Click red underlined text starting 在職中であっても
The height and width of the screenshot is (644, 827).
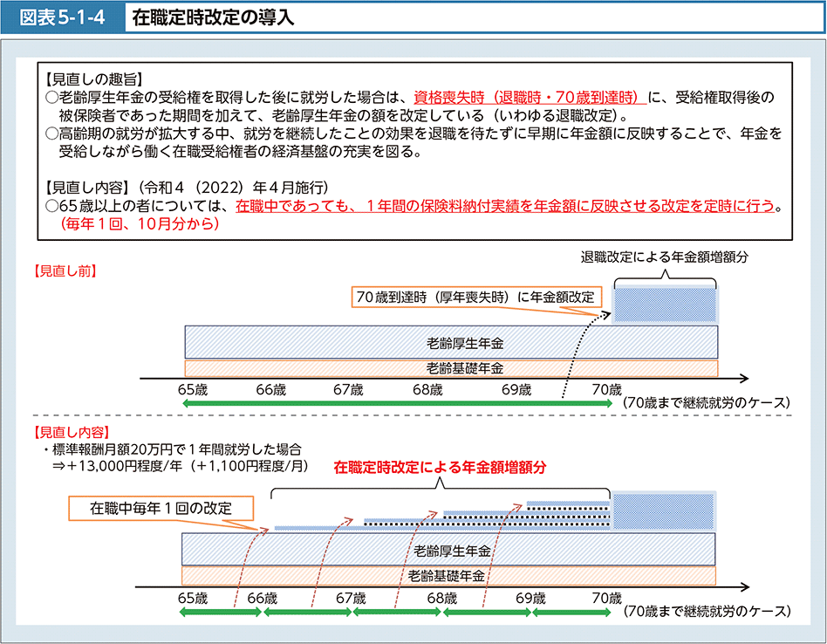click(504, 208)
